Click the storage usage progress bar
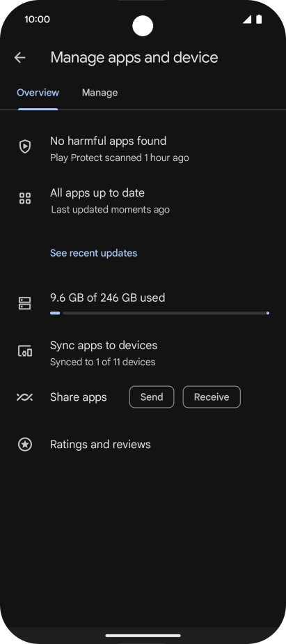 coord(159,313)
